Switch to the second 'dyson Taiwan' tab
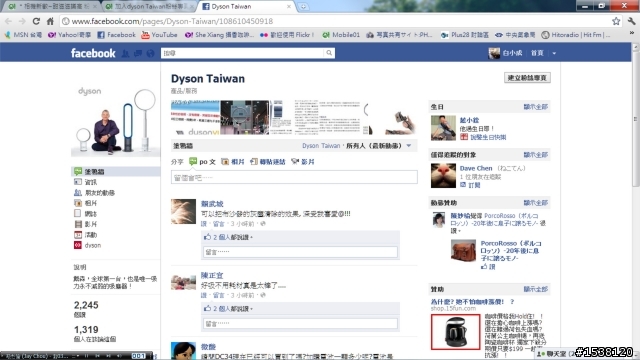The image size is (640, 360). pos(148,7)
